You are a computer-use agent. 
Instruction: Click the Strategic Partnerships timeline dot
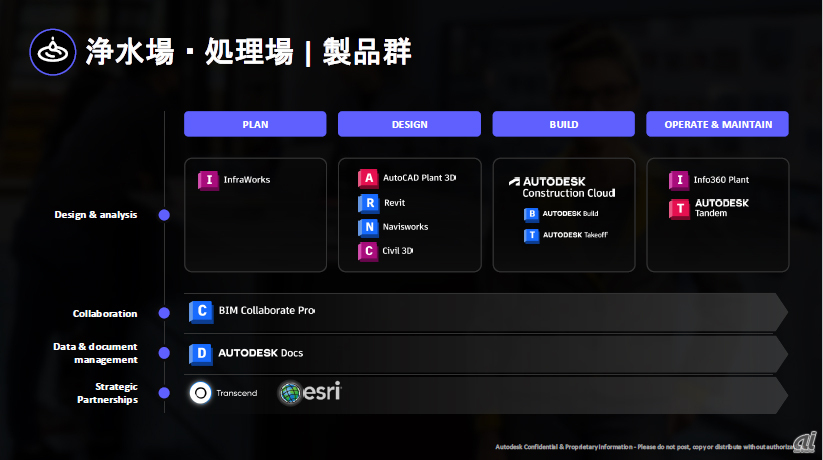coord(164,393)
